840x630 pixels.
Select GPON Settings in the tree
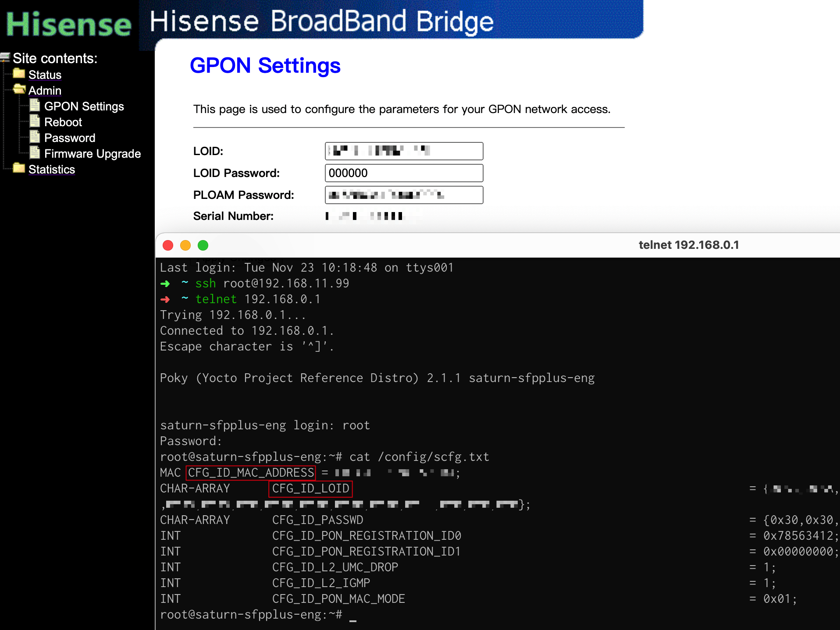[84, 106]
